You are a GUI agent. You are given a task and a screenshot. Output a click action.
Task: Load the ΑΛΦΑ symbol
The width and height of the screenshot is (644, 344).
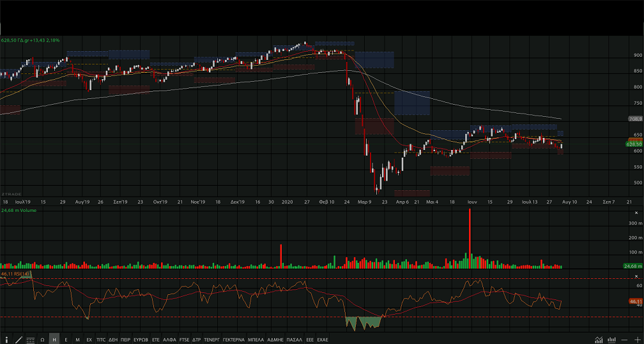tap(170, 340)
